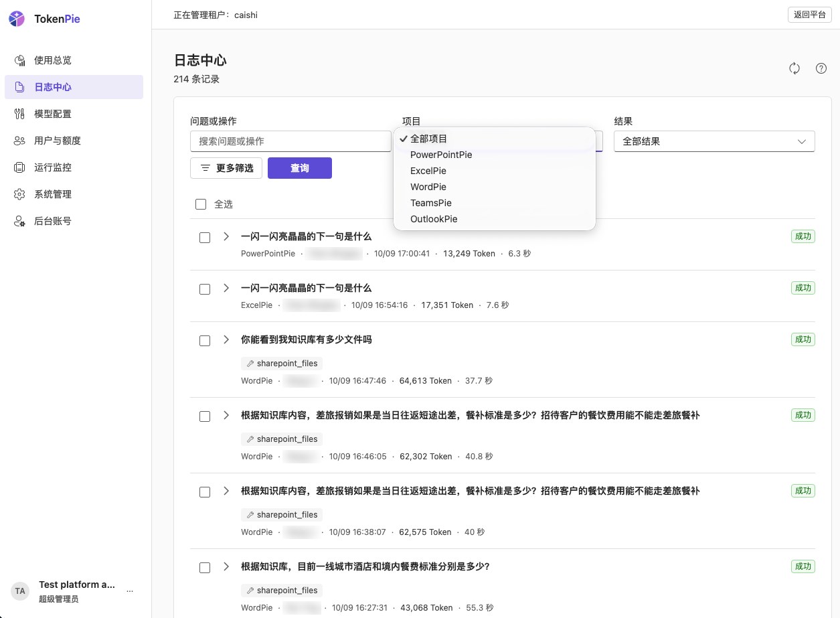Click 返回平台 button
Image resolution: width=840 pixels, height=618 pixels.
coord(810,15)
